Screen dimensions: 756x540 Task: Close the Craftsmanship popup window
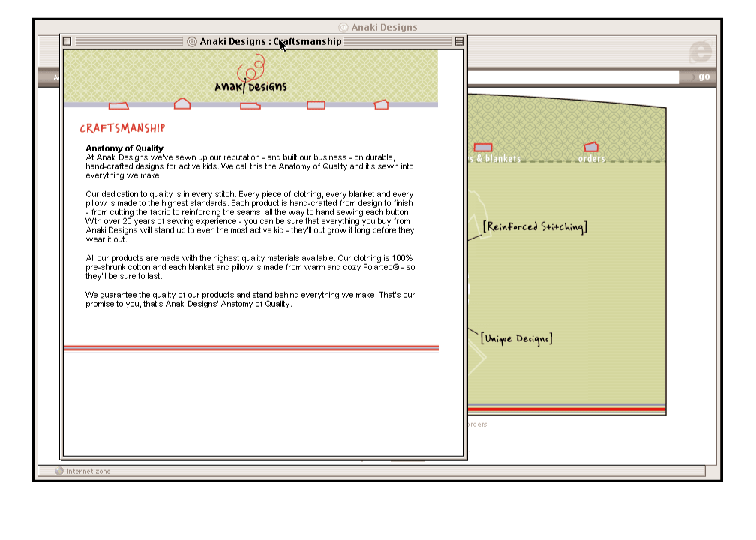pos(67,41)
